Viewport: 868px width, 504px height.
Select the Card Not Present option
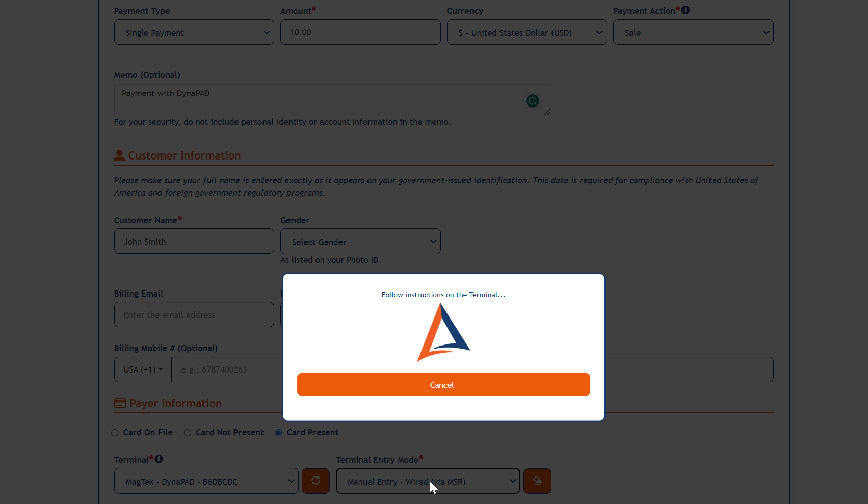(x=188, y=433)
